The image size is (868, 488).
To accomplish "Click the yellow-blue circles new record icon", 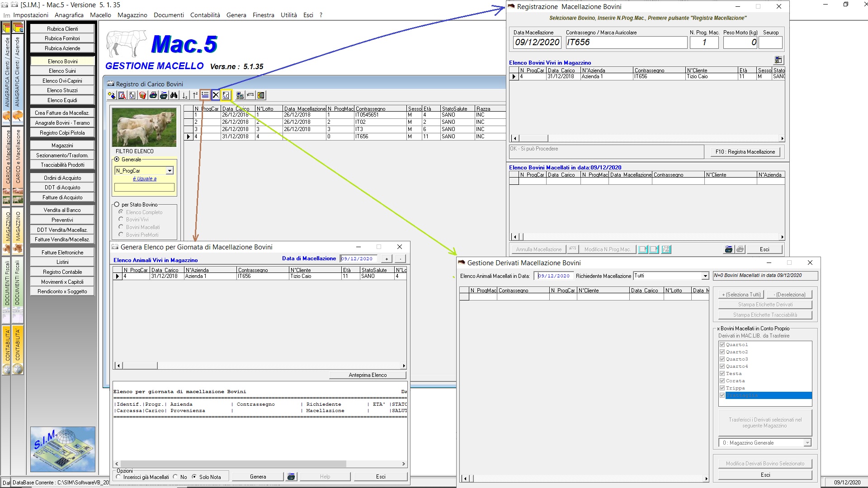I will [112, 95].
